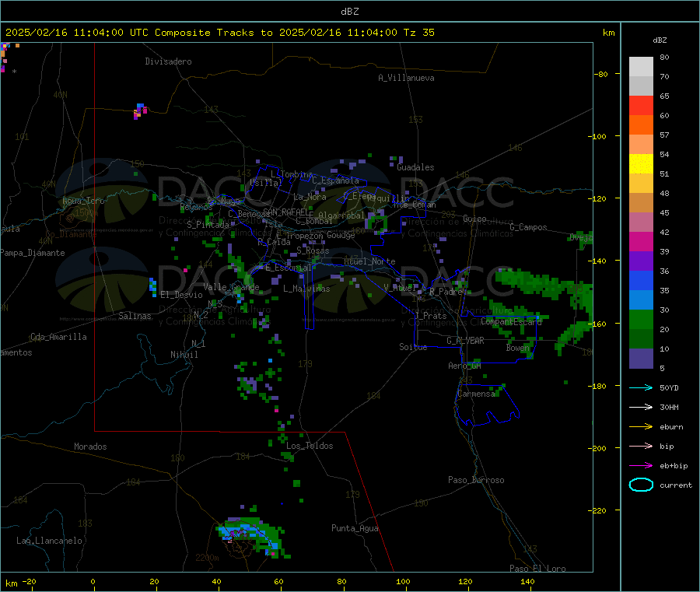Click the '140' km tick on bottom axis

coord(527,581)
